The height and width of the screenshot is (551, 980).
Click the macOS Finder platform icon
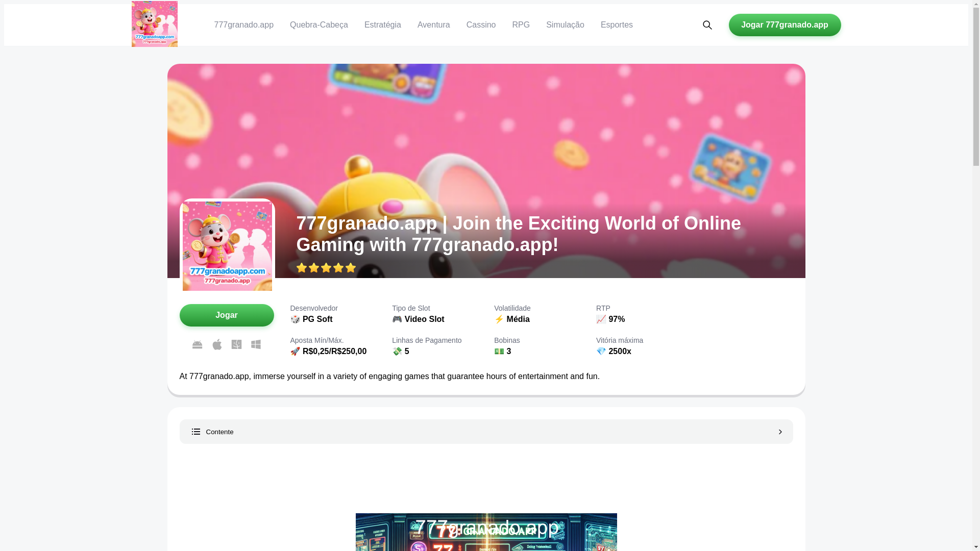(x=236, y=344)
